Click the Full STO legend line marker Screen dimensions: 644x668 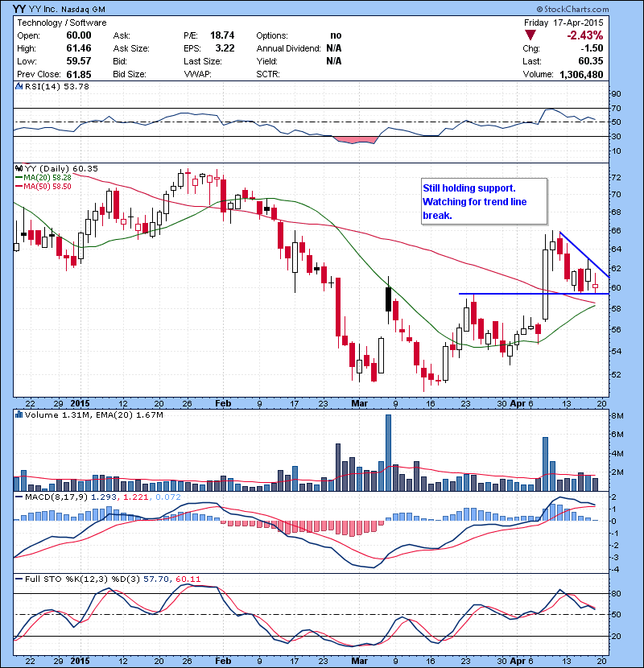click(x=19, y=579)
